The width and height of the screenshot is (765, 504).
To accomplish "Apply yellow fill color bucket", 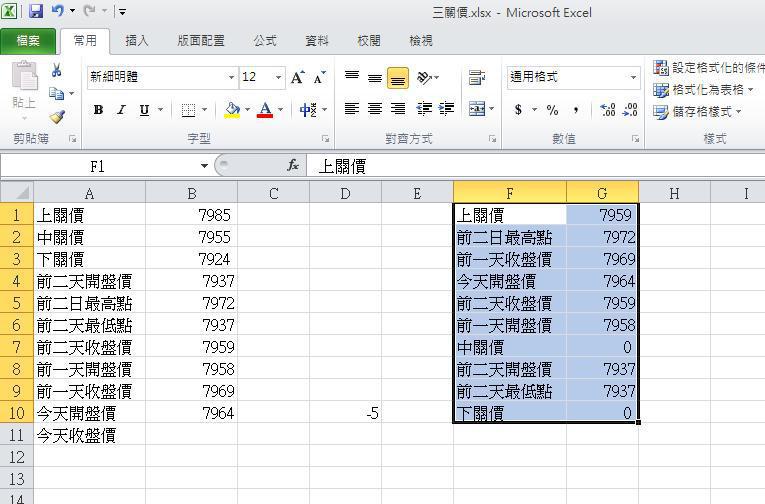I will pyautogui.click(x=232, y=110).
